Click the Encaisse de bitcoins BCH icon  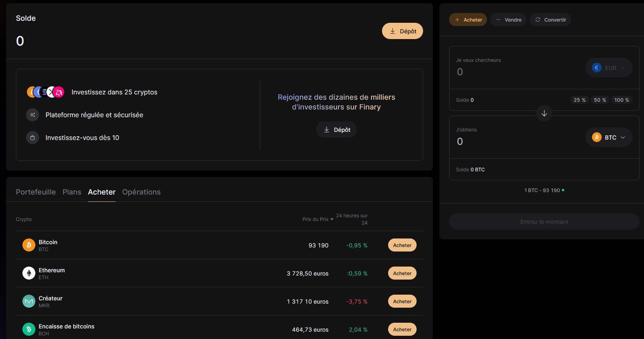click(x=29, y=329)
